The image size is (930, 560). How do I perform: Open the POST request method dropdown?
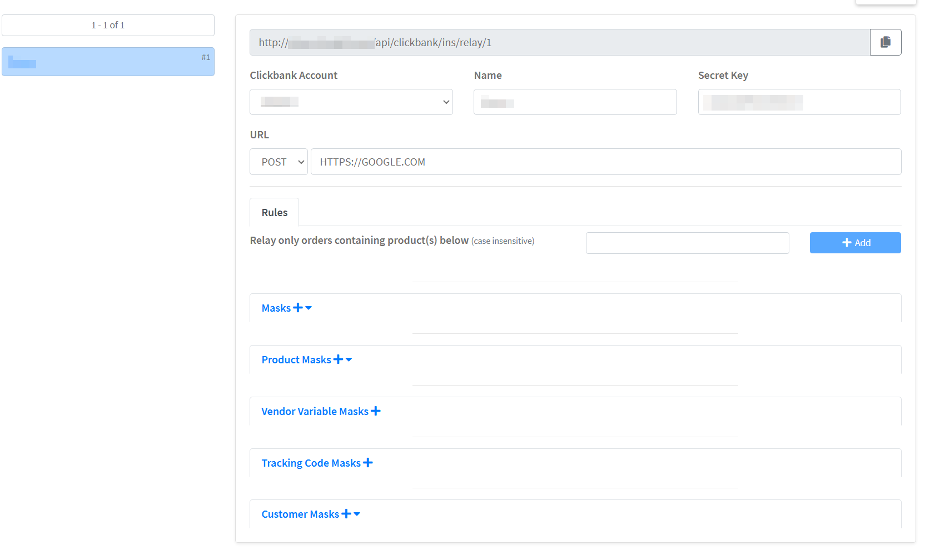coord(278,162)
